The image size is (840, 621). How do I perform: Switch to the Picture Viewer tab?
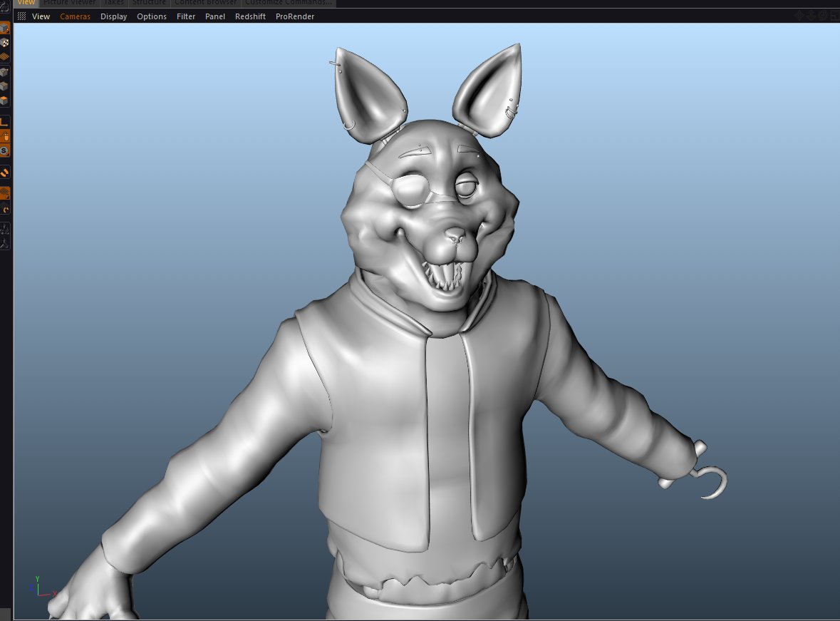point(69,3)
